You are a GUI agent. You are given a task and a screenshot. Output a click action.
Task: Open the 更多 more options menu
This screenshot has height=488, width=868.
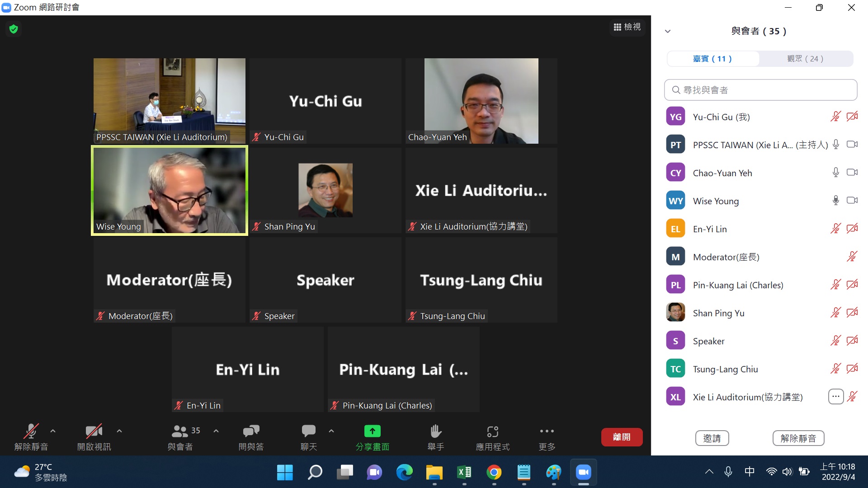[x=547, y=437]
